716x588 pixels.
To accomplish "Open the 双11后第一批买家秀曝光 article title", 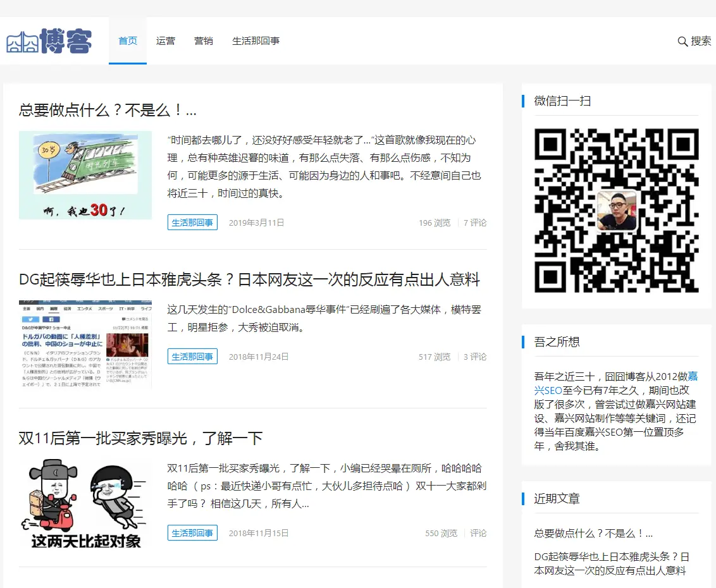I will click(140, 438).
